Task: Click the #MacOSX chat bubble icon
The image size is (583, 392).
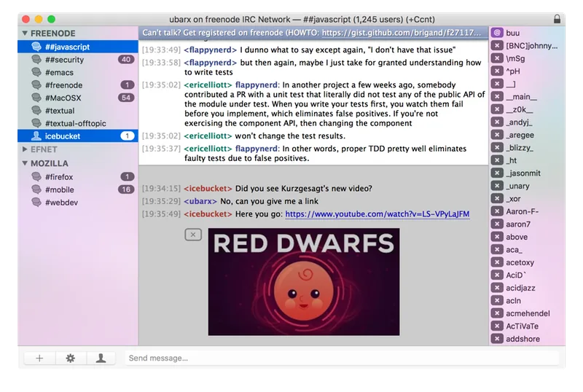Action: tap(36, 98)
